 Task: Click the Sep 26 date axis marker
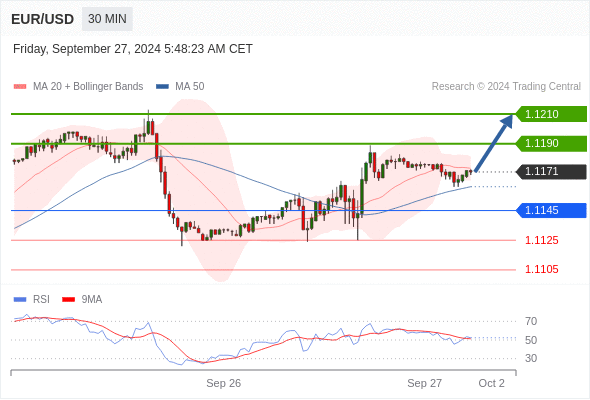pos(224,383)
